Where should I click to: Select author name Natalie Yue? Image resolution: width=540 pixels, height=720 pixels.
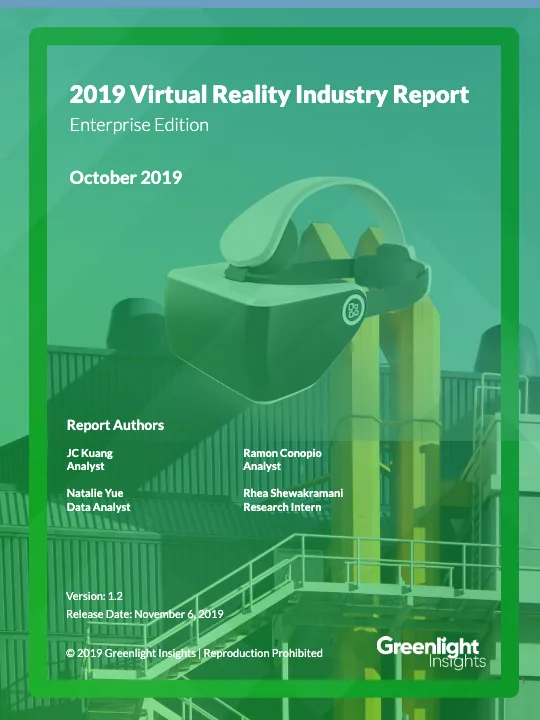tap(95, 493)
